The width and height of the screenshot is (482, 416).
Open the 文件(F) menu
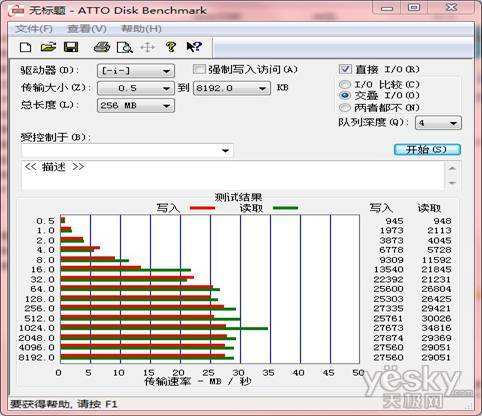pyautogui.click(x=34, y=29)
